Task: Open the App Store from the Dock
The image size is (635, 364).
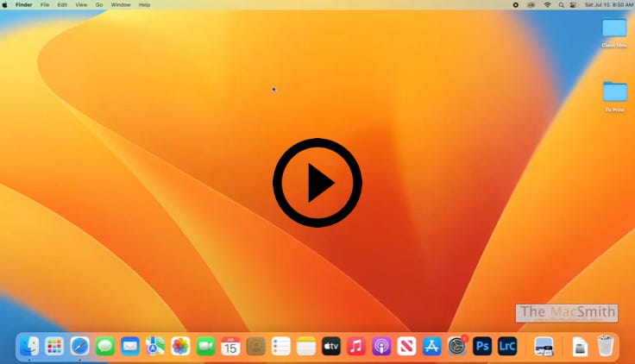Action: click(431, 346)
